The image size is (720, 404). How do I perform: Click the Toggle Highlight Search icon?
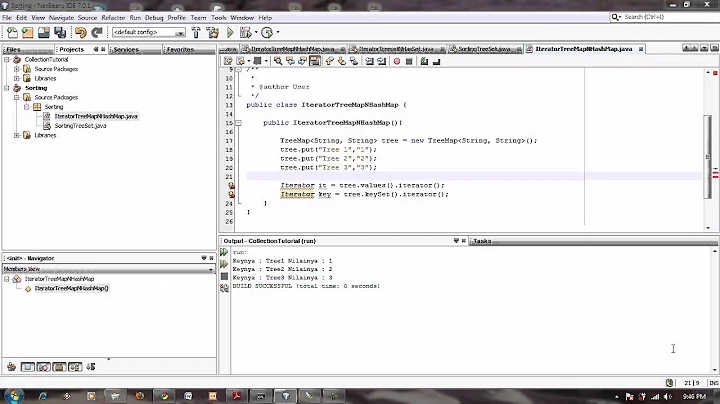[315, 61]
